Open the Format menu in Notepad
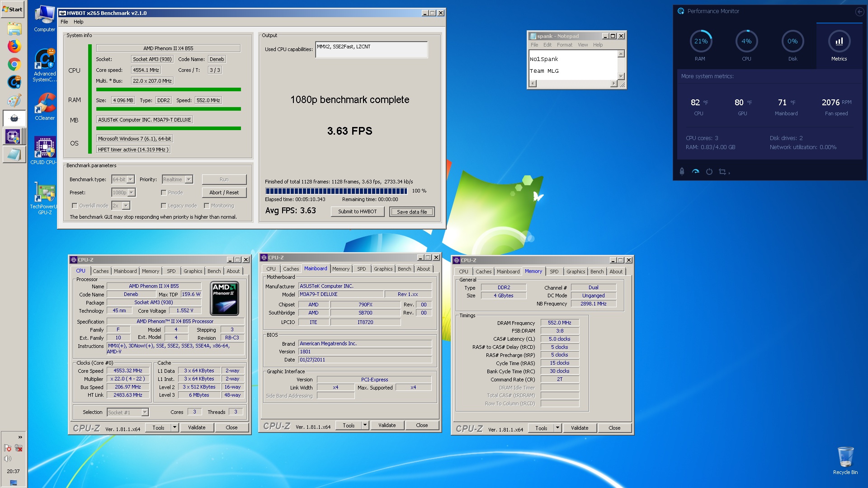 point(564,45)
